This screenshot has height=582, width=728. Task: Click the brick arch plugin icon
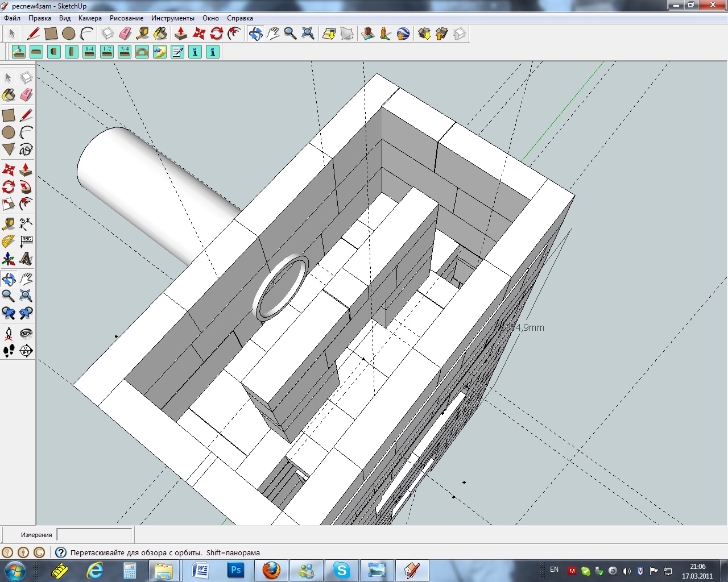pyautogui.click(x=142, y=52)
